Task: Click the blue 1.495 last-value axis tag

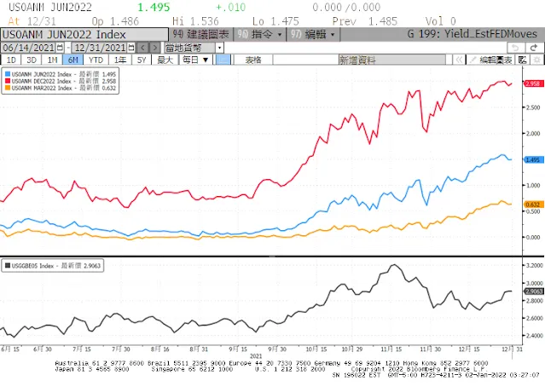Action: click(533, 159)
